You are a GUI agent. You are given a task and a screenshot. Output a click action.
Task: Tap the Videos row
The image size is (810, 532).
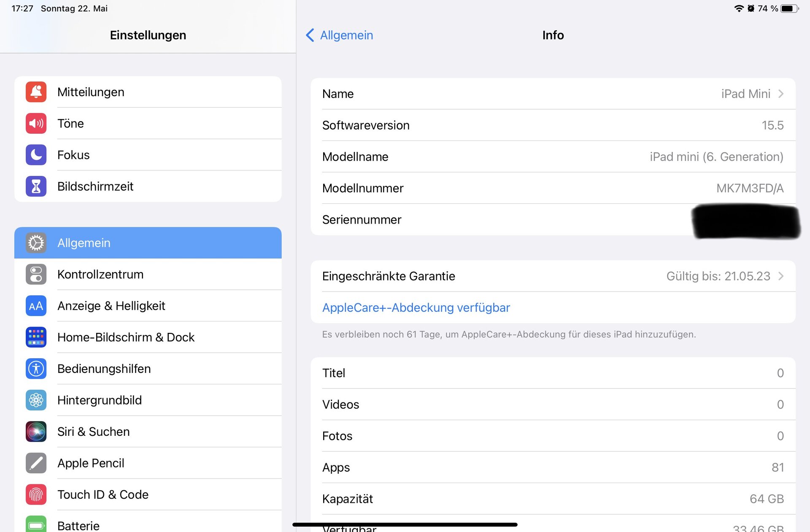(553, 404)
